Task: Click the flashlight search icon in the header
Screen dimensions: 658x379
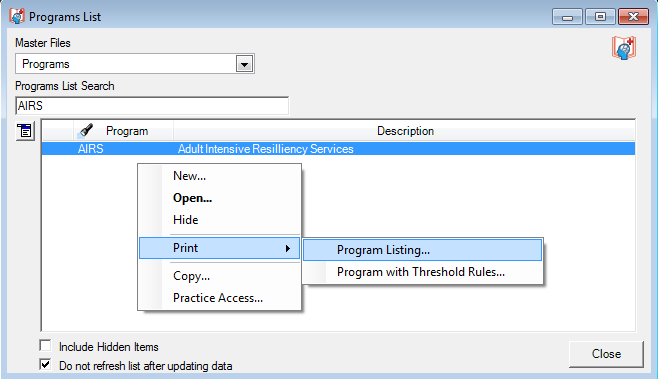Action: click(x=85, y=131)
